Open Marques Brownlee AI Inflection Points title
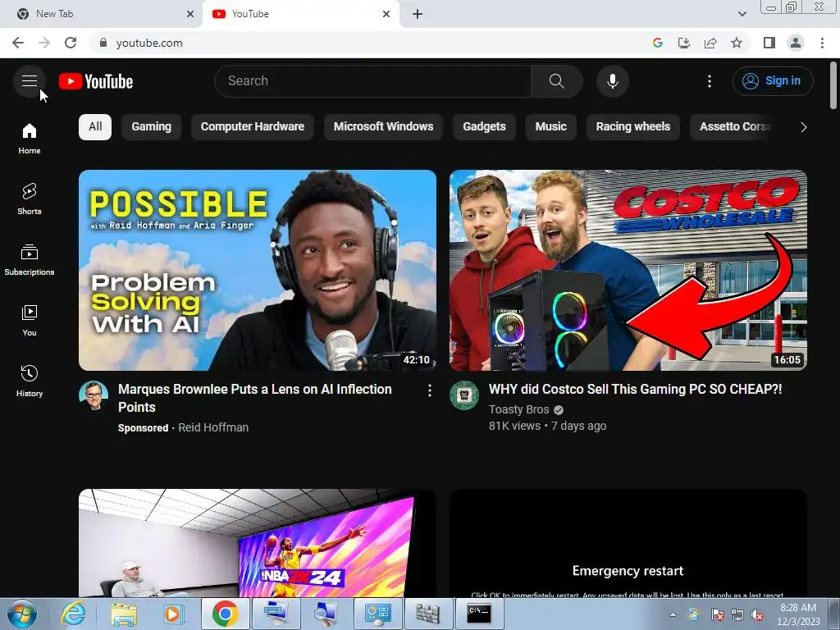Image resolution: width=840 pixels, height=630 pixels. (255, 398)
